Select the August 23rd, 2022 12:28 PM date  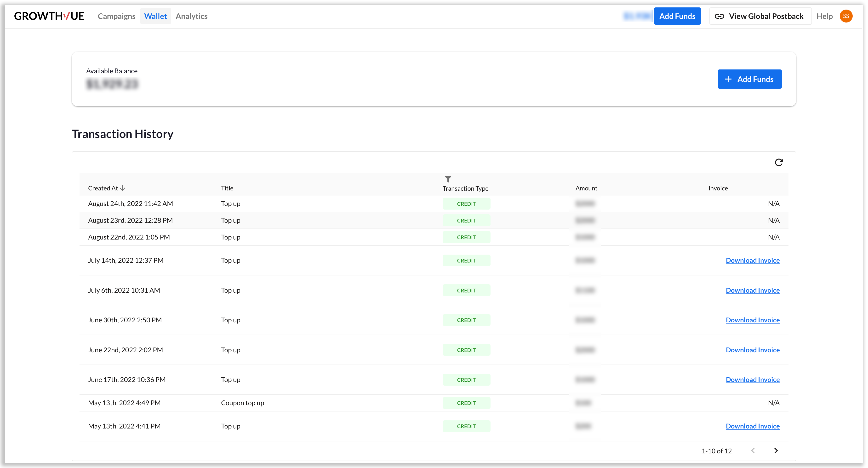point(130,220)
